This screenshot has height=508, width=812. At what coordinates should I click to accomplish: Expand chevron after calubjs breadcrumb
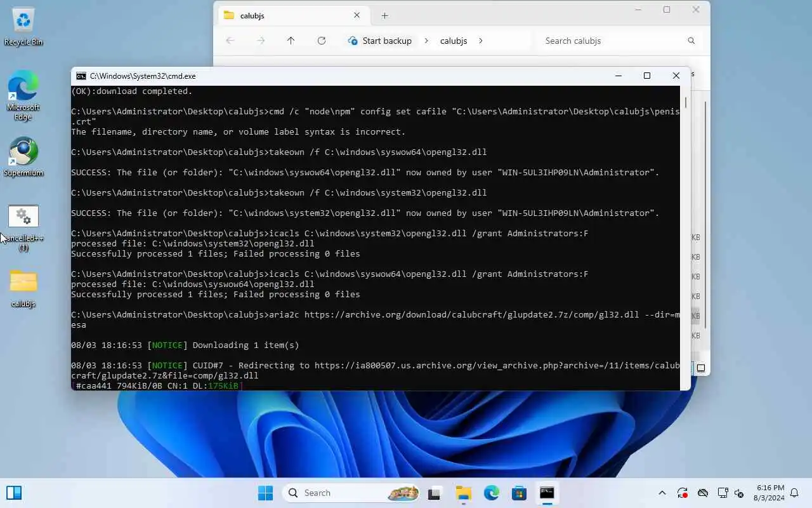pyautogui.click(x=480, y=41)
